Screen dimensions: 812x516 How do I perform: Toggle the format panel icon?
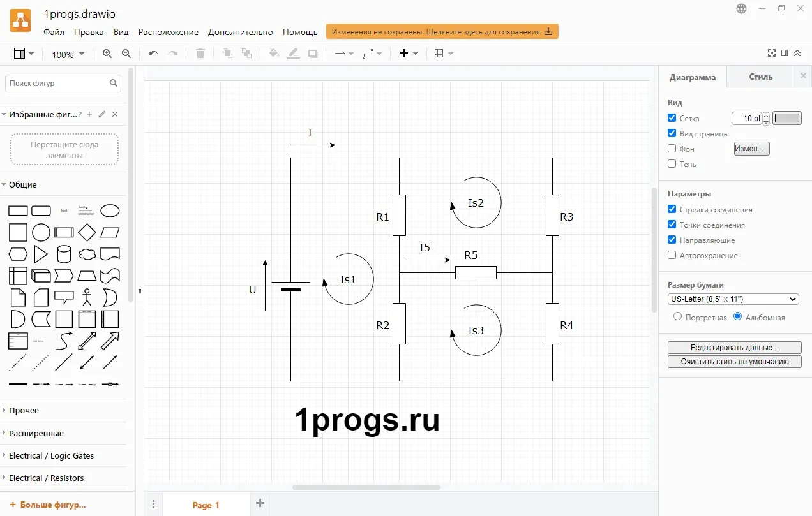785,54
